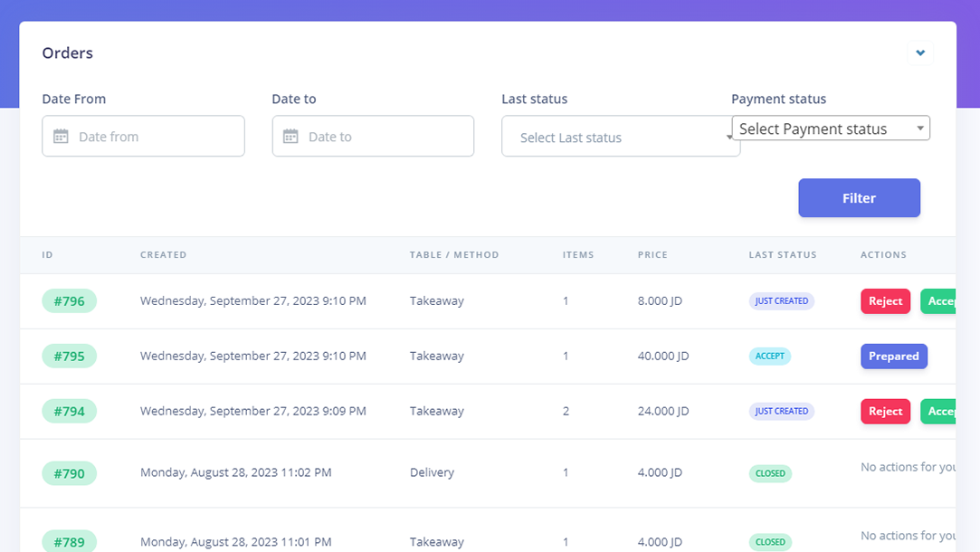The width and height of the screenshot is (980, 552).
Task: Open order #790
Action: [x=69, y=473]
